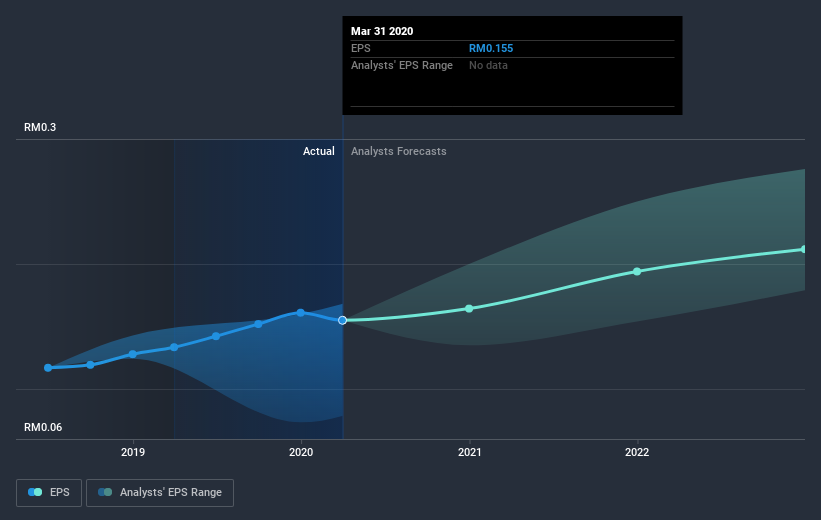Click the EPS legend blue dot icon

coord(35,492)
